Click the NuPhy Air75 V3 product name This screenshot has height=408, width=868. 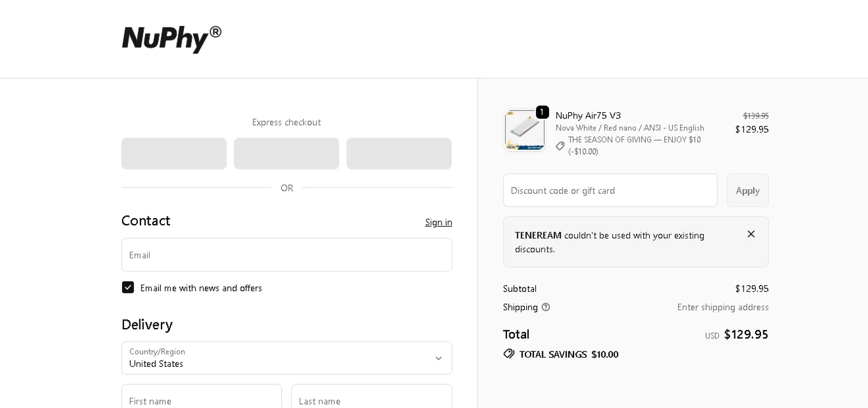pos(588,115)
